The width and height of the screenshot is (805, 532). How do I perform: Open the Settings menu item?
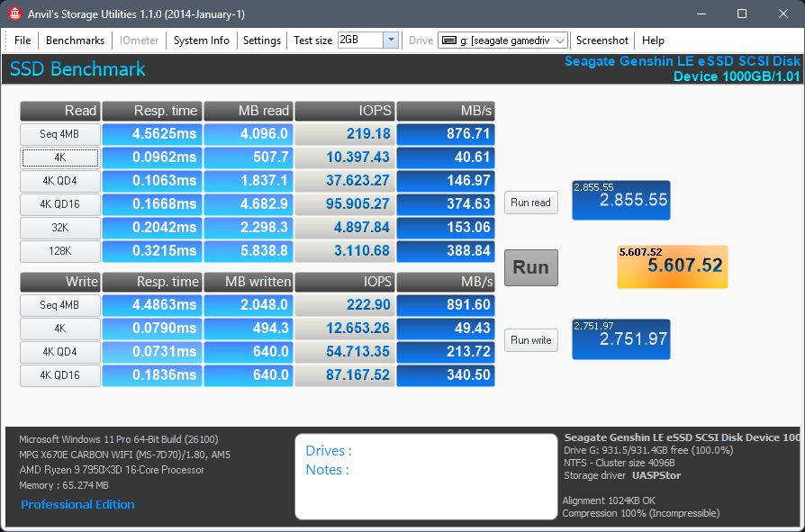click(x=262, y=41)
